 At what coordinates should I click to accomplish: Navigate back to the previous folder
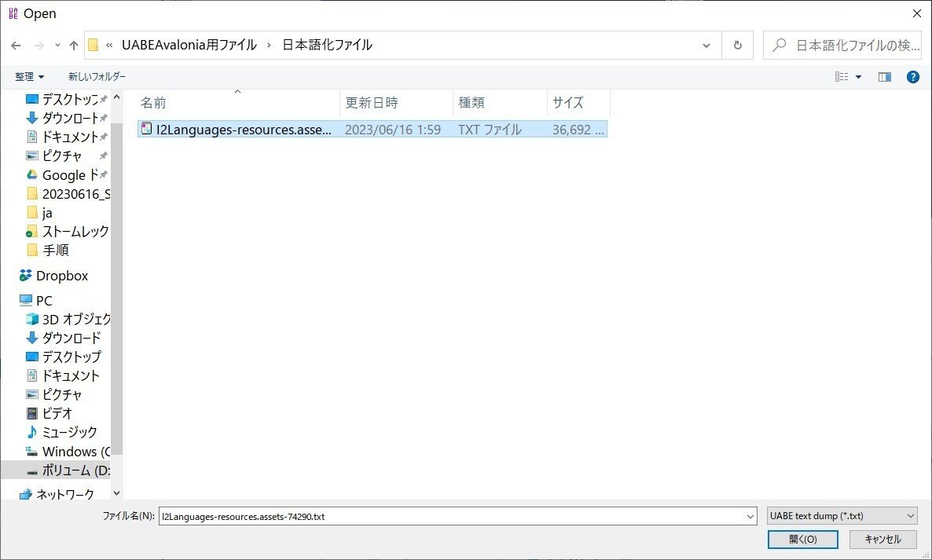[16, 45]
